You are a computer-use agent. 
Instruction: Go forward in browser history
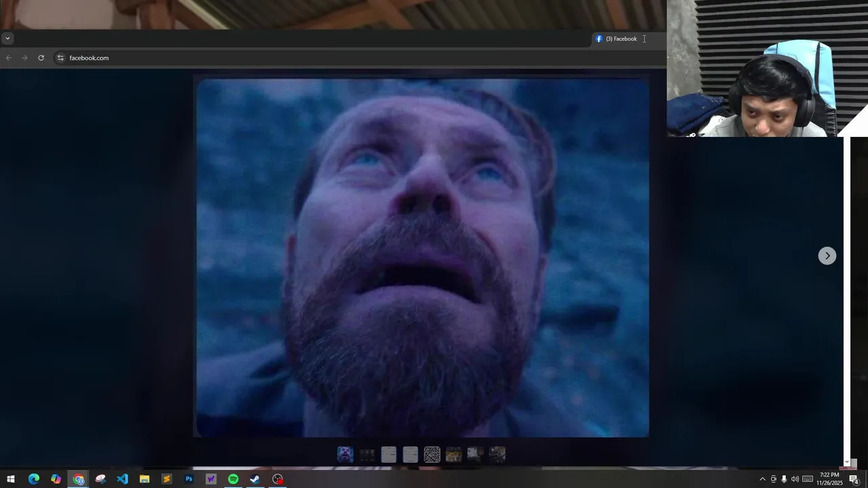[24, 58]
